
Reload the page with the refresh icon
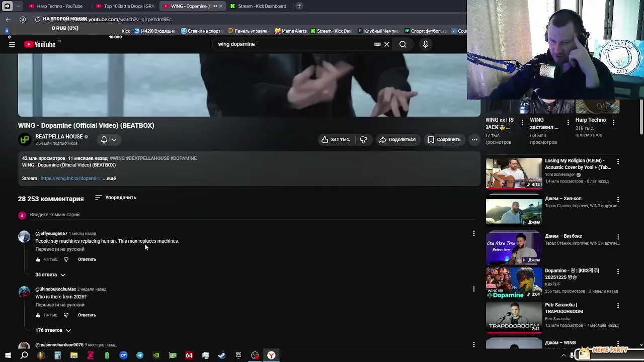click(x=37, y=19)
